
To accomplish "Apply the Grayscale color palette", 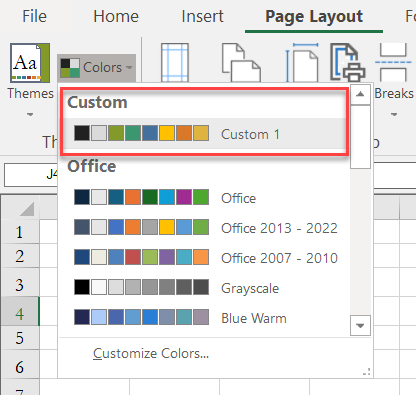I will pos(205,288).
